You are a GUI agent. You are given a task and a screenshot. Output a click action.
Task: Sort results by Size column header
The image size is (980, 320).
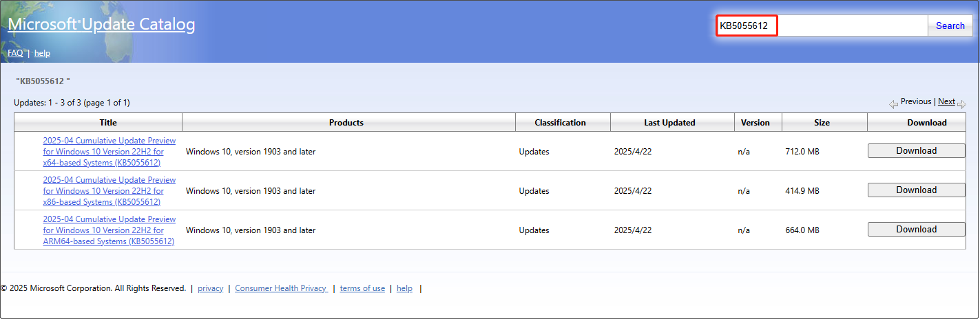[x=822, y=123]
